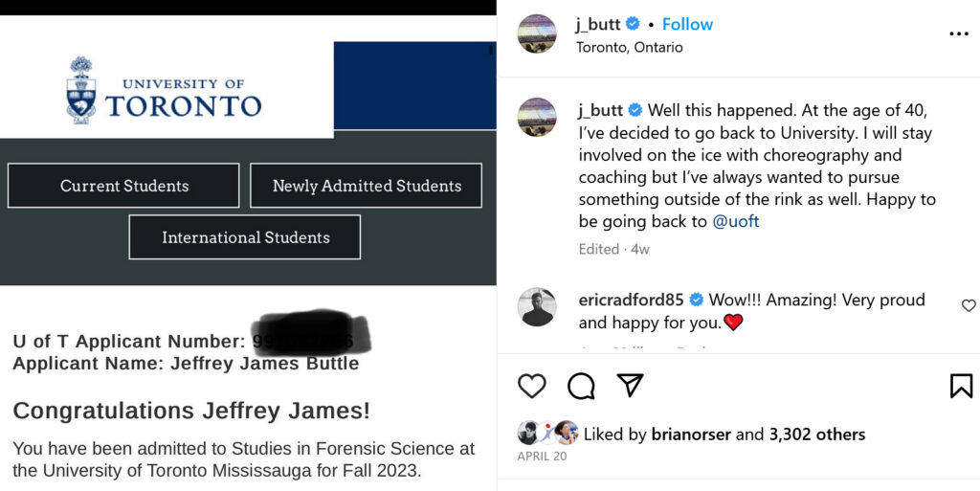Click the Current Students button
The image size is (980, 491).
coord(123,186)
